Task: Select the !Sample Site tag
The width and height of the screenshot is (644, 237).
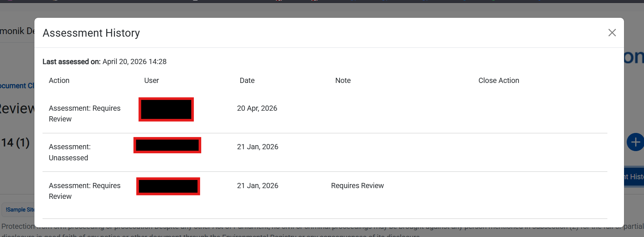Action: click(x=18, y=210)
